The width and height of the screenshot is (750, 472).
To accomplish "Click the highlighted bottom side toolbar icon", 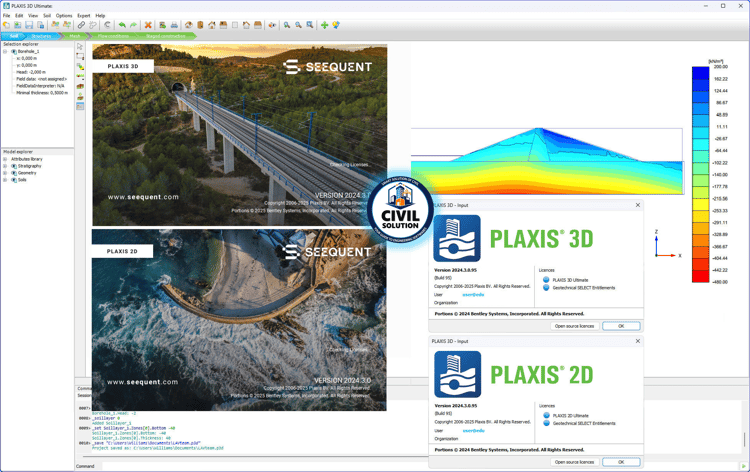I will click(80, 106).
